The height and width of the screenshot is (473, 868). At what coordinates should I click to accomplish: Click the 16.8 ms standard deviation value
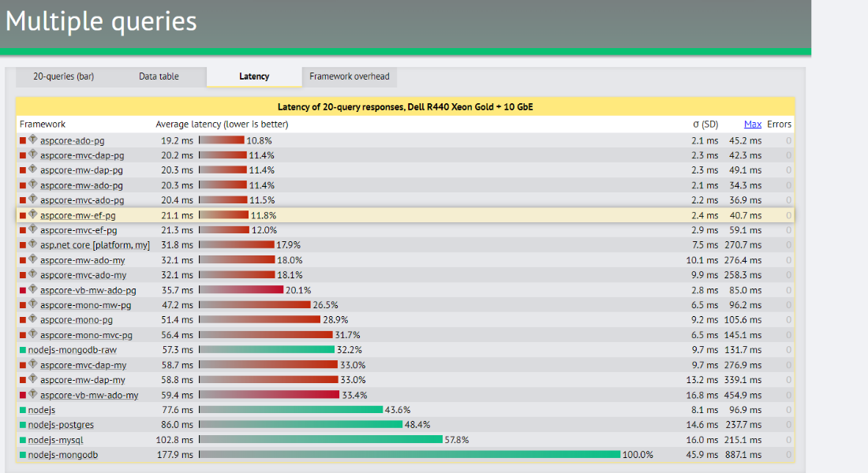tap(702, 395)
